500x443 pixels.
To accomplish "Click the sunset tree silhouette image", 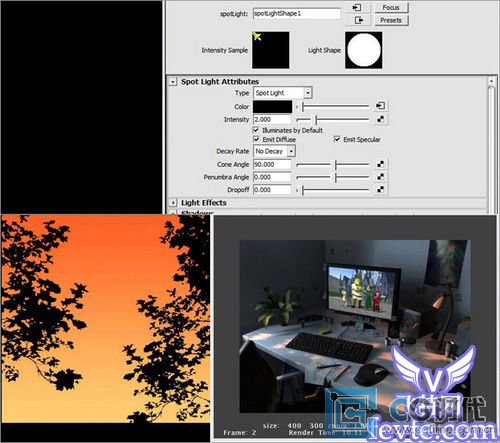I will tap(106, 319).
